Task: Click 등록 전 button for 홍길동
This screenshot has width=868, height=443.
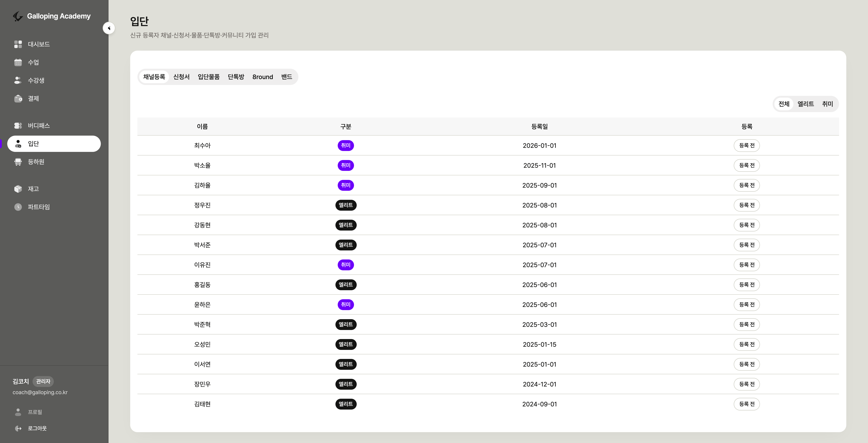Action: [x=747, y=285]
